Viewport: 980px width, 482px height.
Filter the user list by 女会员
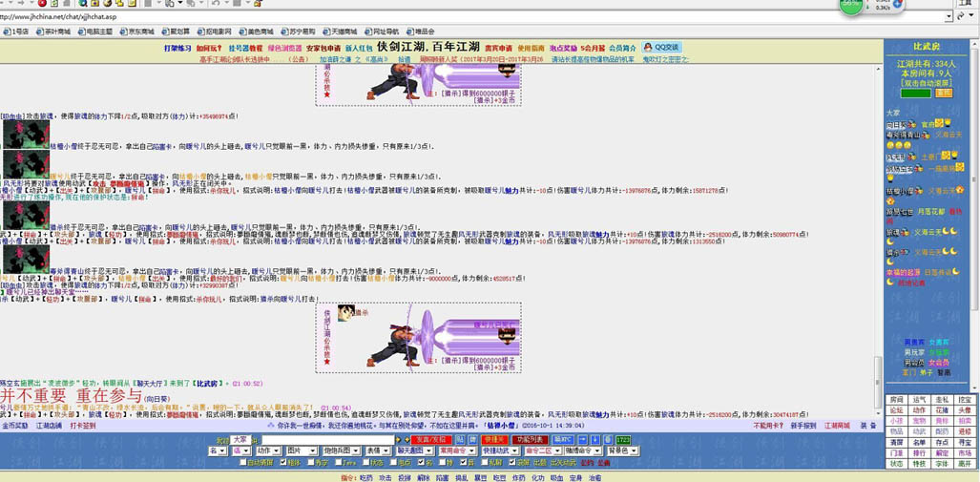coord(939,363)
